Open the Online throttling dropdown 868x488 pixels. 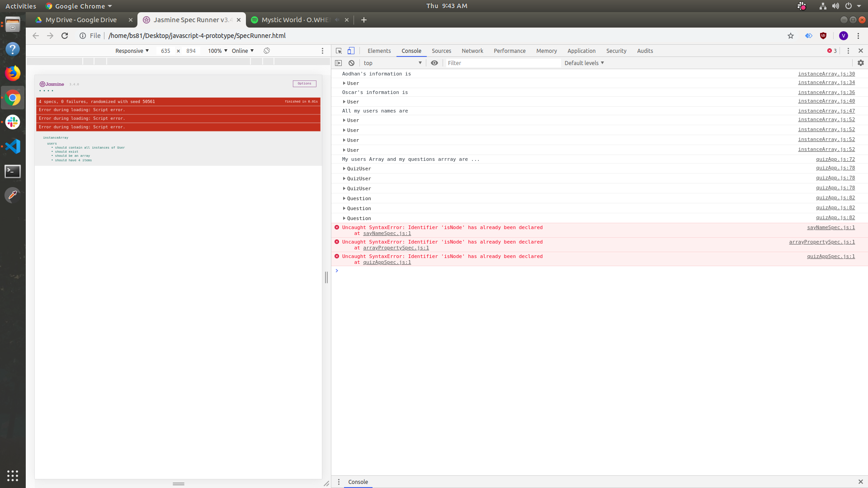(243, 51)
